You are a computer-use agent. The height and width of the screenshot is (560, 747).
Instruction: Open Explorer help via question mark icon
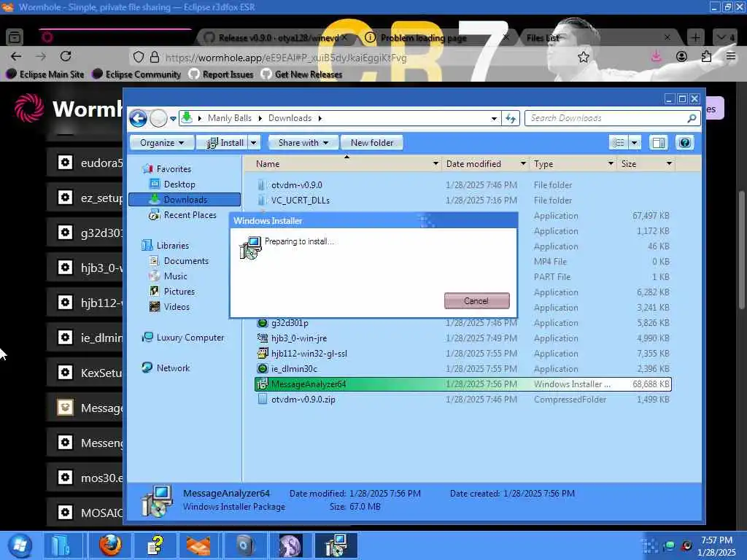coord(684,143)
